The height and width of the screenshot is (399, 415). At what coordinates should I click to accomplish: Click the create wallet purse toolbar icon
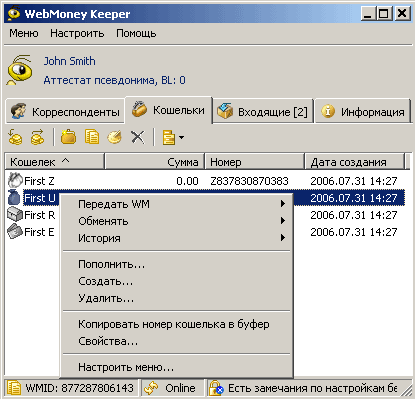click(x=68, y=137)
